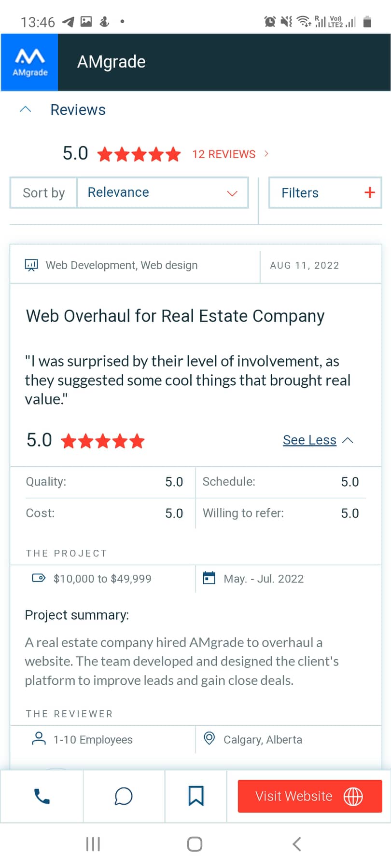Tap the phone call icon
391x868 pixels.
(x=42, y=796)
